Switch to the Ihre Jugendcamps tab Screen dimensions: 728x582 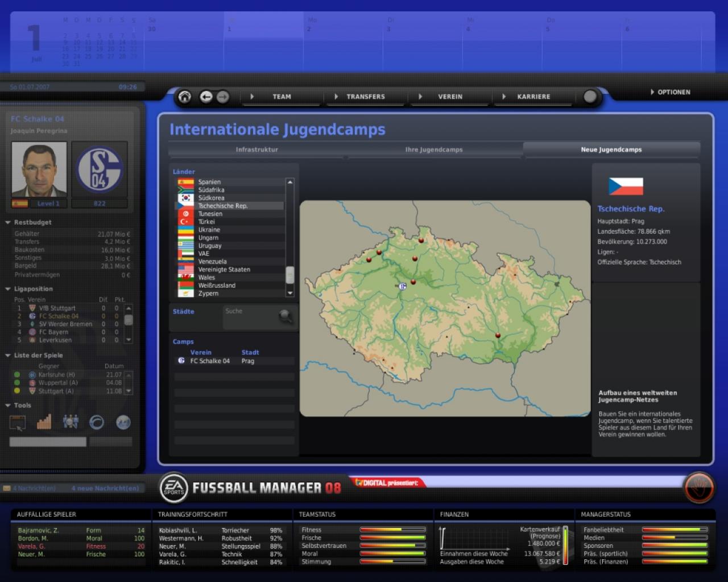coord(434,150)
